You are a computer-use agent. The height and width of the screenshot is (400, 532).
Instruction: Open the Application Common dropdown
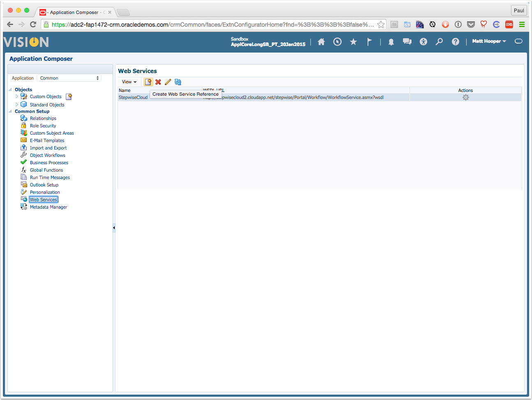[69, 78]
